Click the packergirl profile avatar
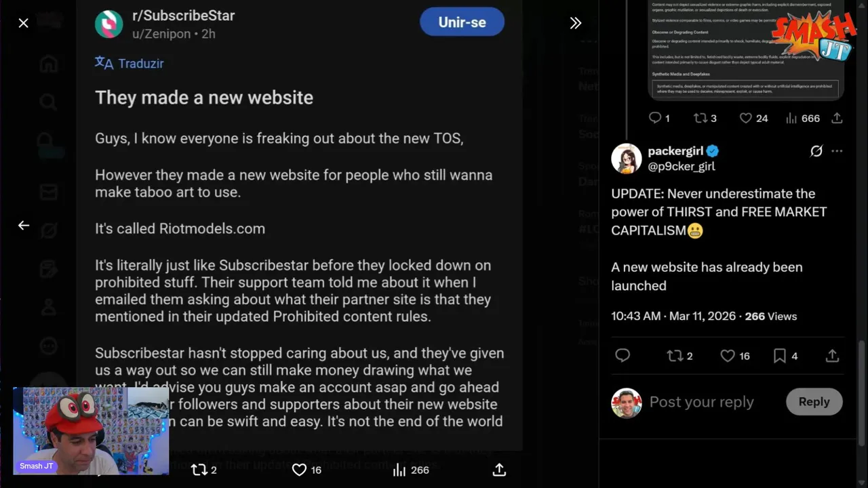Image resolution: width=868 pixels, height=488 pixels. coord(626,159)
